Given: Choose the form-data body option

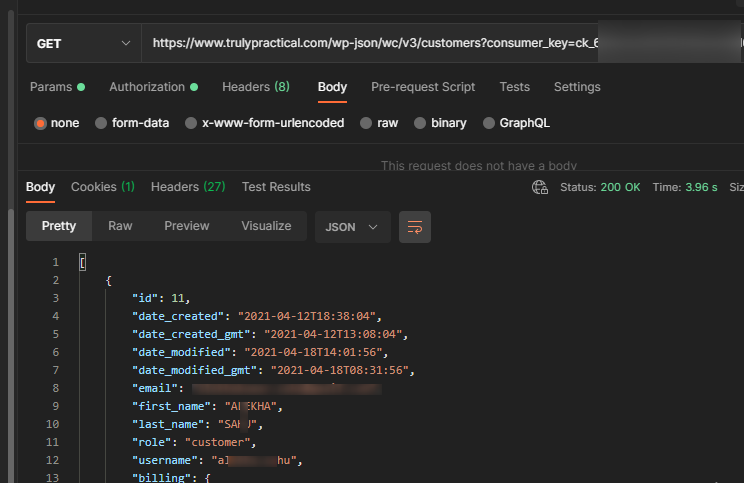Looking at the screenshot, I should (x=101, y=123).
